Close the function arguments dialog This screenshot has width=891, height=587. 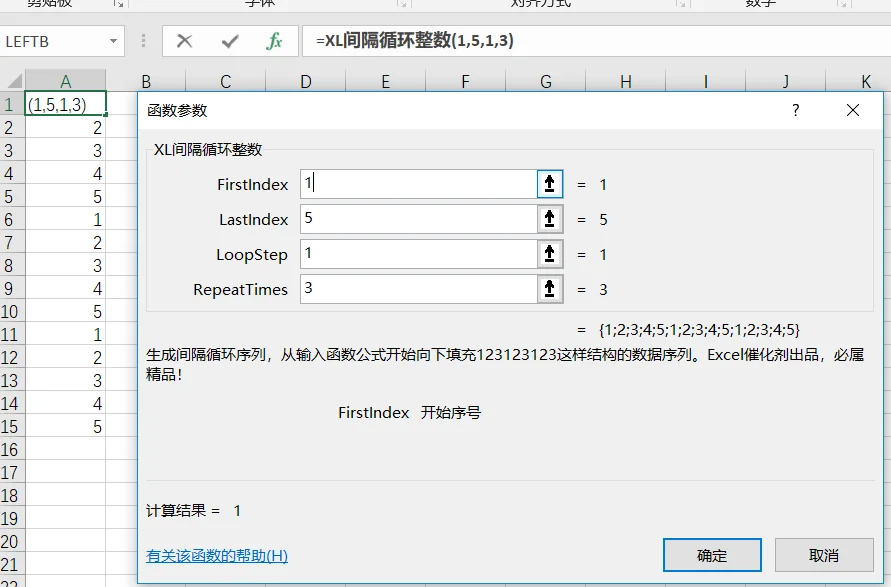coord(853,110)
